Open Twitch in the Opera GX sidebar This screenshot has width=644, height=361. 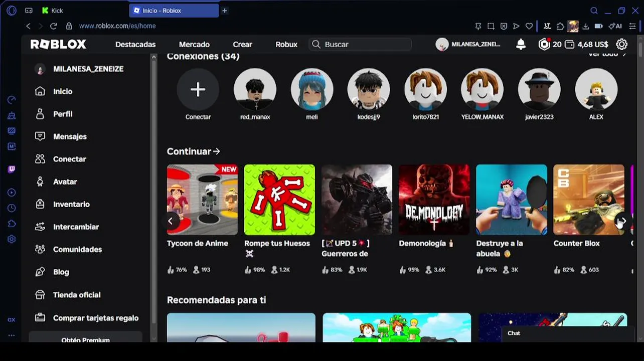point(12,169)
